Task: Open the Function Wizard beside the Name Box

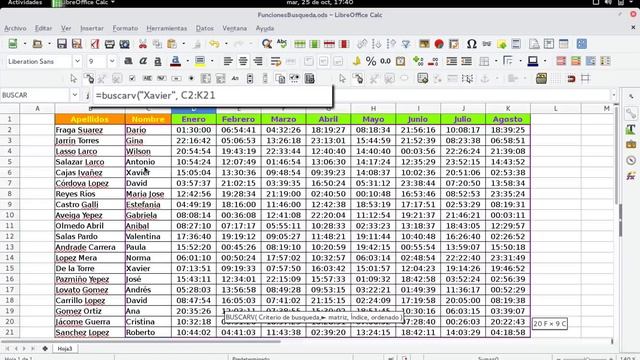Action: pos(87,96)
